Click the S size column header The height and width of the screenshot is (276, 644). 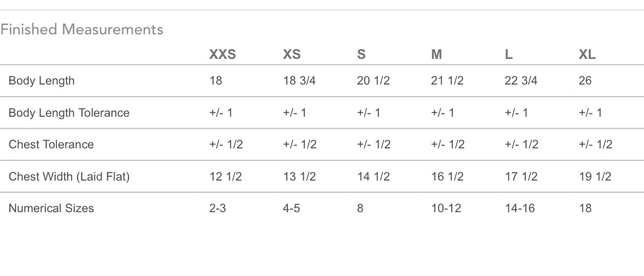(x=361, y=55)
